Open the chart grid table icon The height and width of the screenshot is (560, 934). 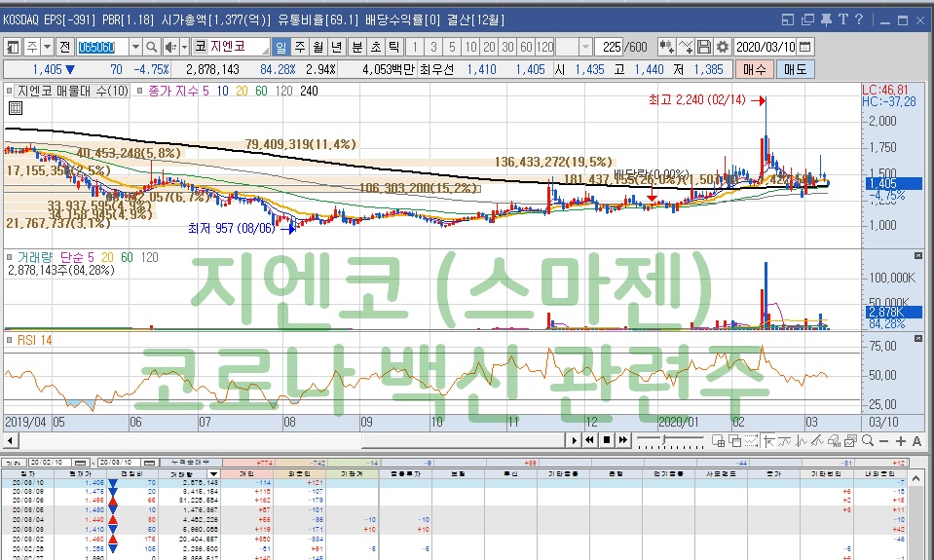point(16,108)
